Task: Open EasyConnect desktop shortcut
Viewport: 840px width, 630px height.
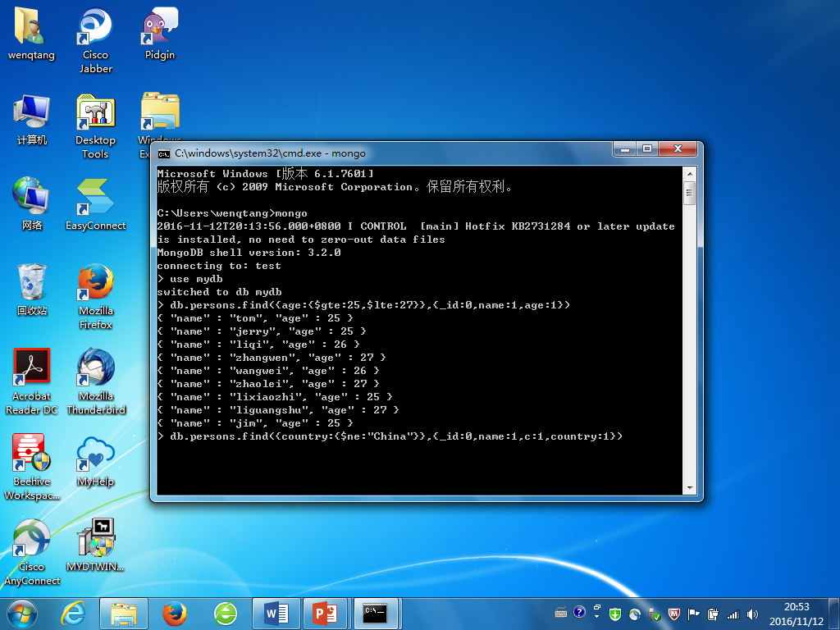Action: coord(95,204)
